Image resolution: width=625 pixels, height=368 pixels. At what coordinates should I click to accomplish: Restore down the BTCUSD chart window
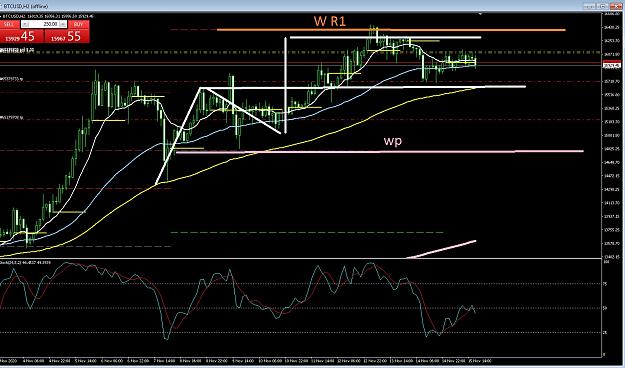603,6
